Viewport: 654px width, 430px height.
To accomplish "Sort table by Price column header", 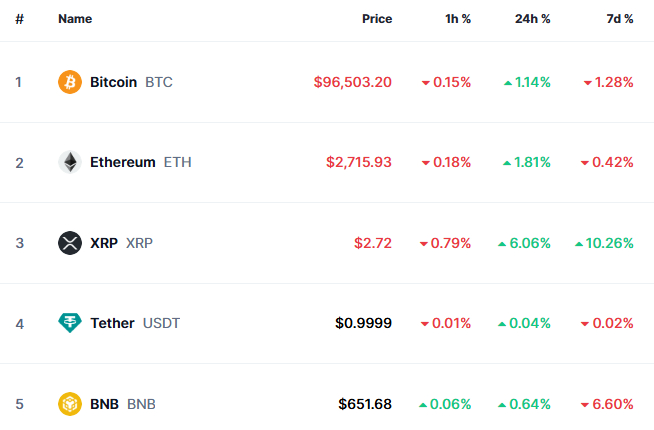I will point(377,19).
